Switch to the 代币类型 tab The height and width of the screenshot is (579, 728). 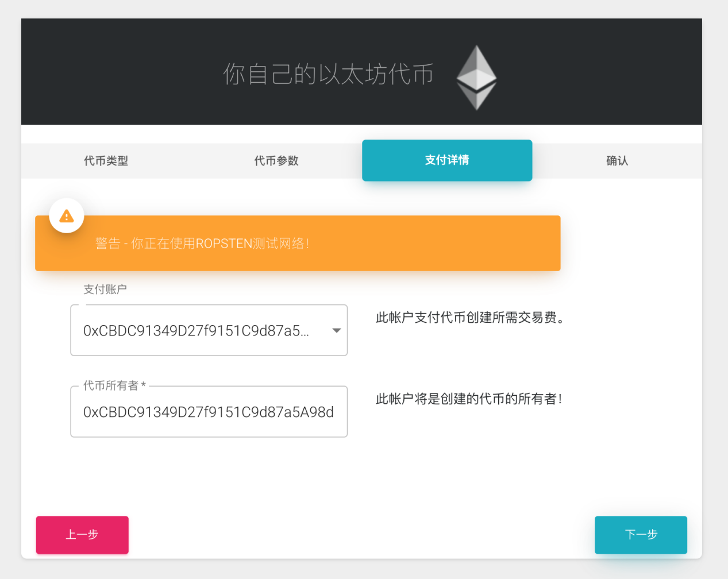coord(106,161)
